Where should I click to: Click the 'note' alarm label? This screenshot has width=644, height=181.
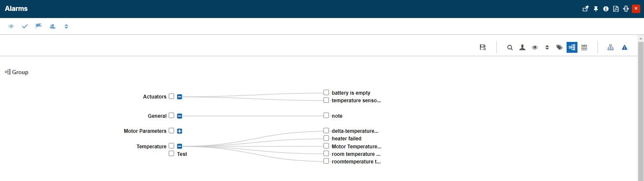pos(337,116)
